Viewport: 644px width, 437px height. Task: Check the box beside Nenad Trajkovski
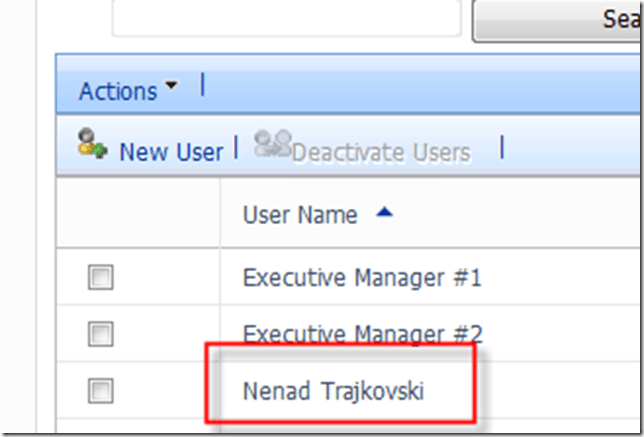point(100,390)
